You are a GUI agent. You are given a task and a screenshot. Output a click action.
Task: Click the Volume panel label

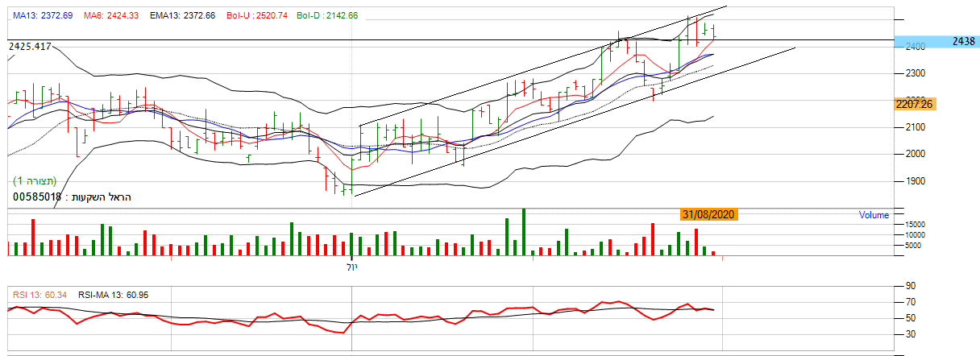click(x=874, y=215)
